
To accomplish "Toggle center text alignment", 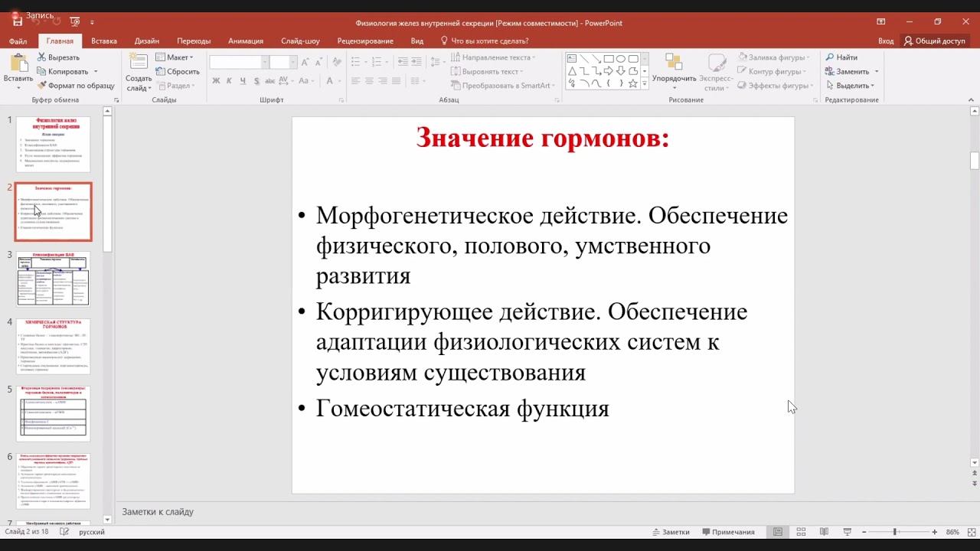I will [369, 80].
